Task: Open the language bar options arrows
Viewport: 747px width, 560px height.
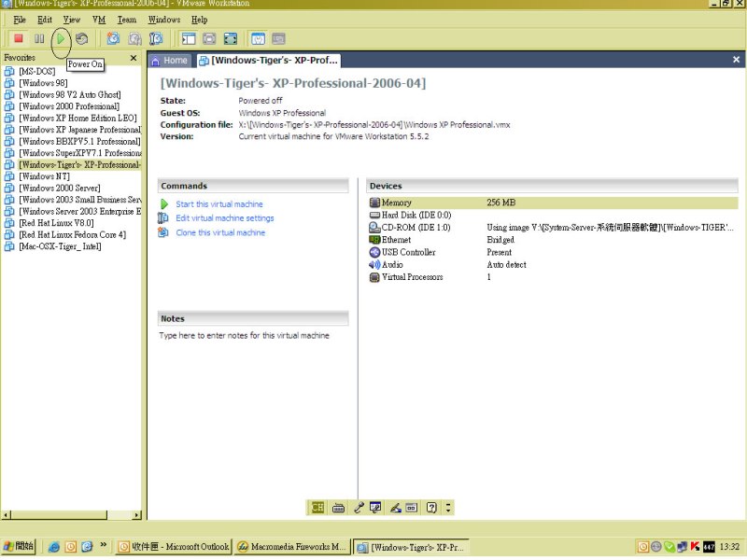Action: pos(448,508)
